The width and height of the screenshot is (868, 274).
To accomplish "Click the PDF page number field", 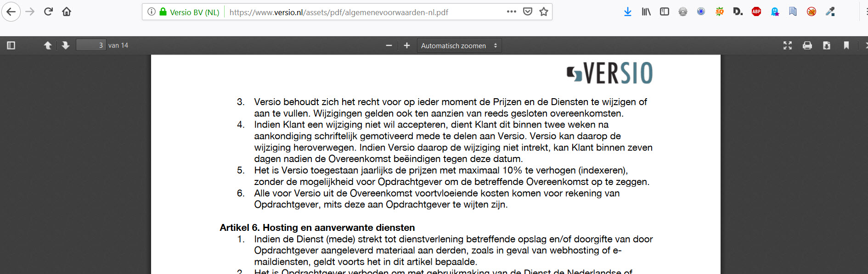I will click(x=91, y=45).
